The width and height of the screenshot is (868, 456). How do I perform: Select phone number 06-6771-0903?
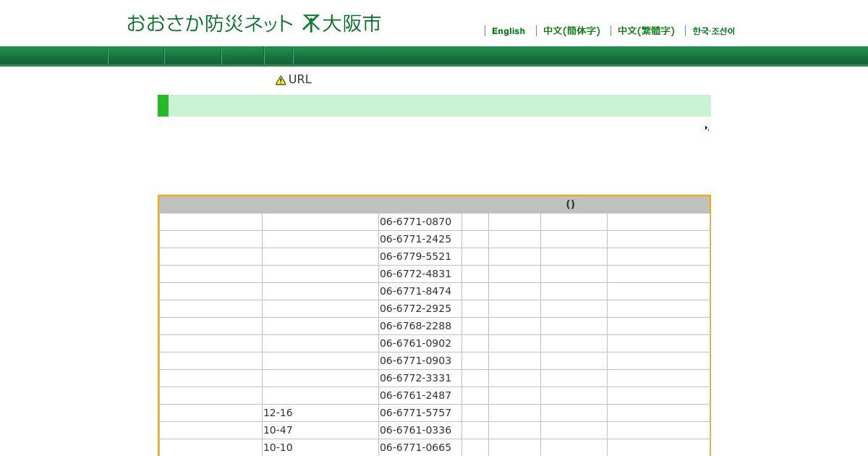point(415,360)
